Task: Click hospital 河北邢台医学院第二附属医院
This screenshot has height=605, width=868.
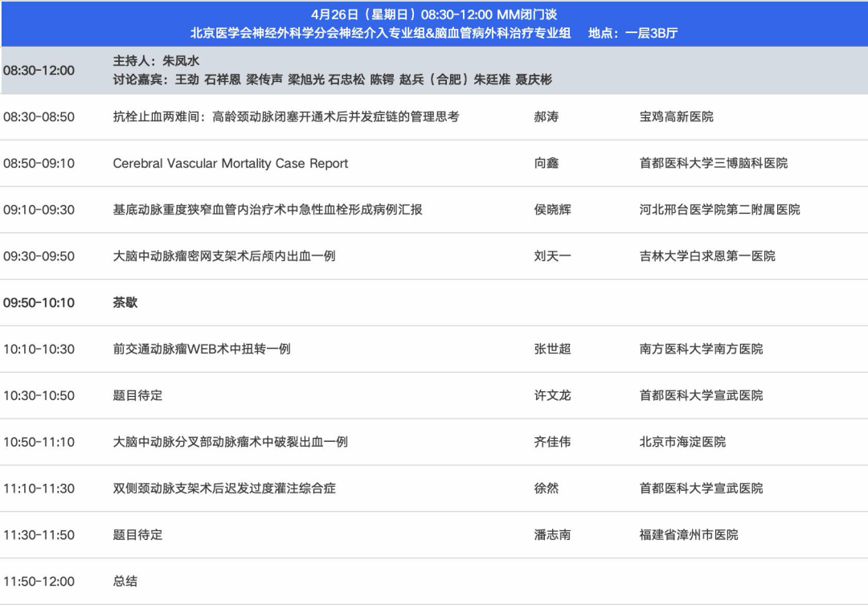Action: click(x=719, y=210)
